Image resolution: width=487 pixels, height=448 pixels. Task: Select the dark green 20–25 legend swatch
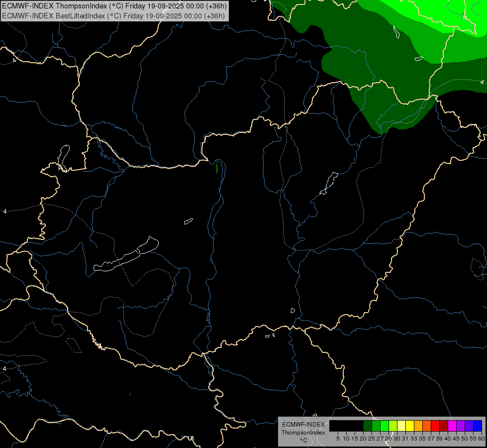pyautogui.click(x=368, y=426)
